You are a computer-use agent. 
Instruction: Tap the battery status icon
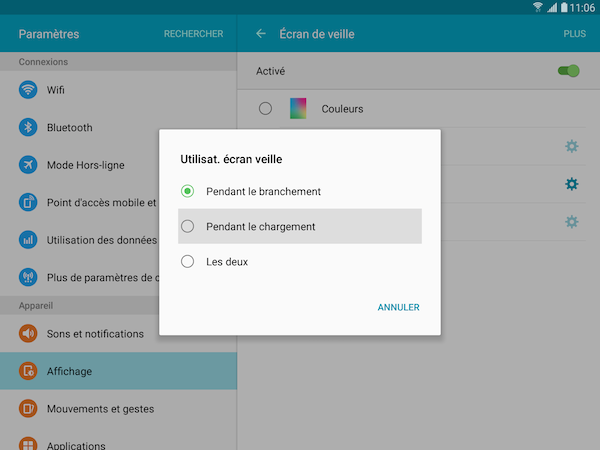(x=564, y=7)
